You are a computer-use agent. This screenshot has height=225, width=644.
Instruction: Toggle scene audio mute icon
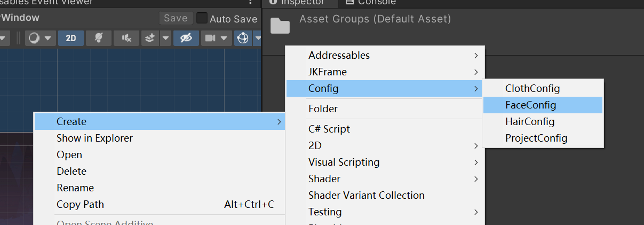click(x=126, y=38)
